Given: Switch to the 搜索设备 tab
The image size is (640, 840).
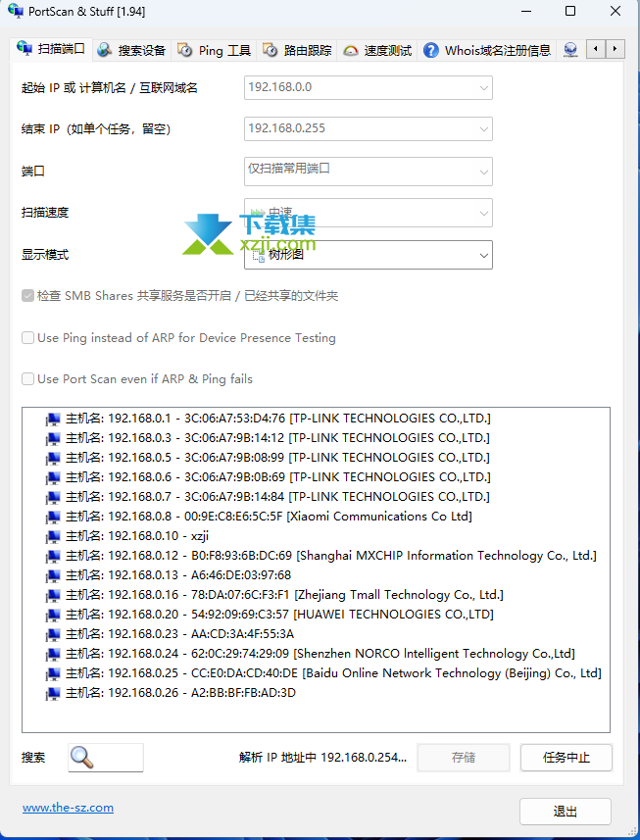Looking at the screenshot, I should (131, 51).
